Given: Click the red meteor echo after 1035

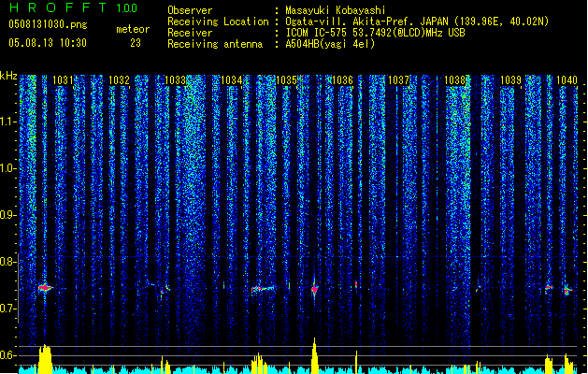Looking at the screenshot, I should [315, 288].
